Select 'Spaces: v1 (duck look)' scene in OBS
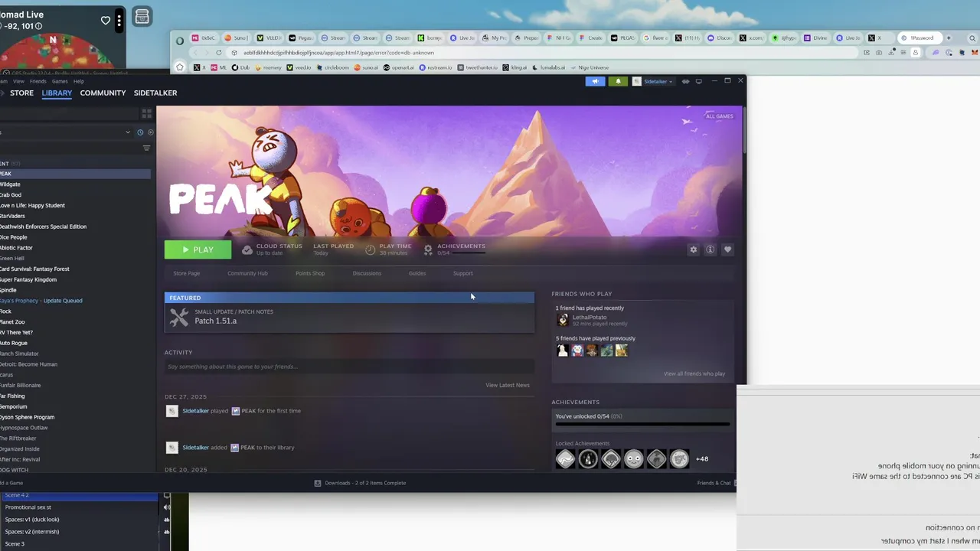 (32, 520)
